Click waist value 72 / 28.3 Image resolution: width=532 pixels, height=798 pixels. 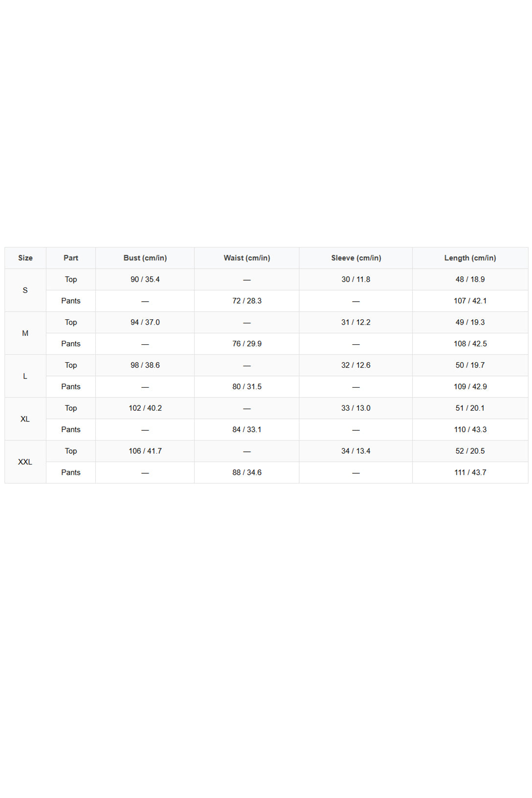click(247, 301)
